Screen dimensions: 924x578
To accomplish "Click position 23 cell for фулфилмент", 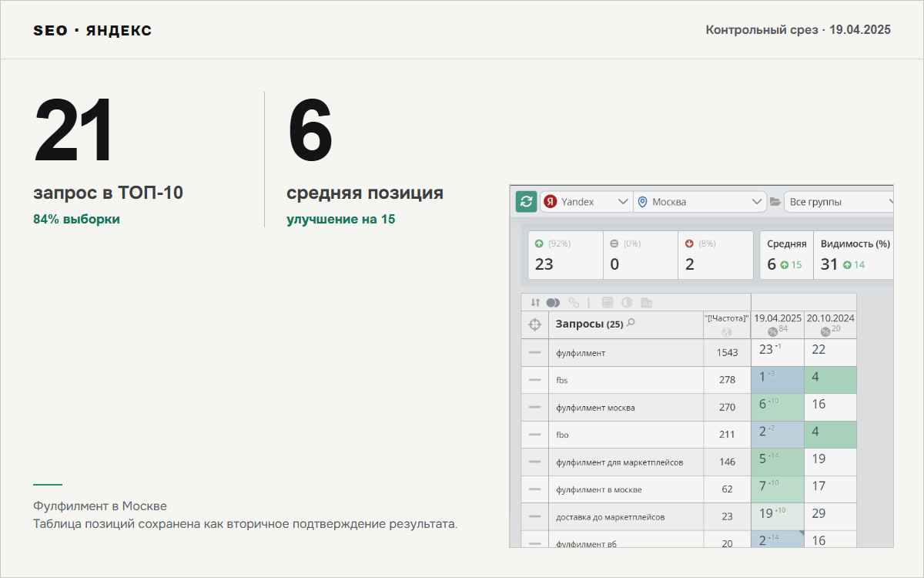I will (x=778, y=352).
